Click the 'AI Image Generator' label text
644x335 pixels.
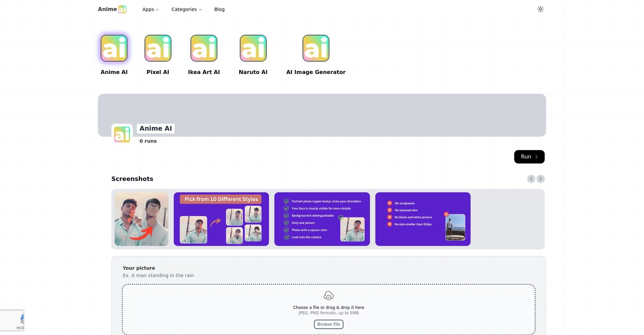tap(316, 72)
